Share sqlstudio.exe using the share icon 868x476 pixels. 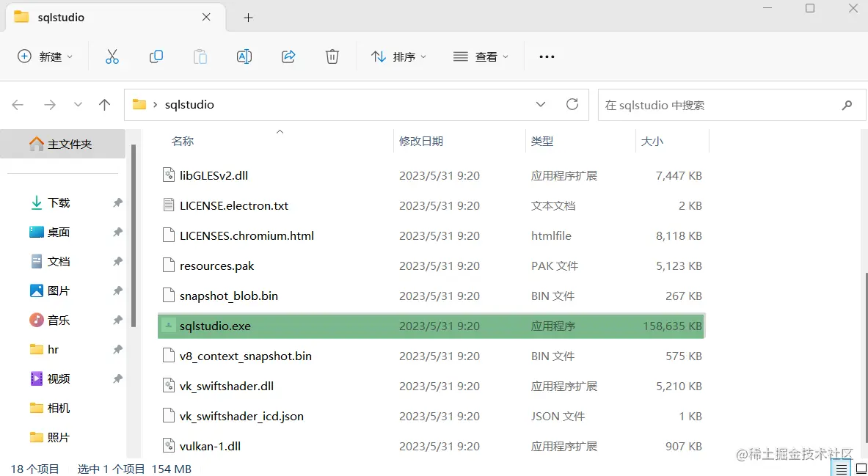(x=288, y=56)
